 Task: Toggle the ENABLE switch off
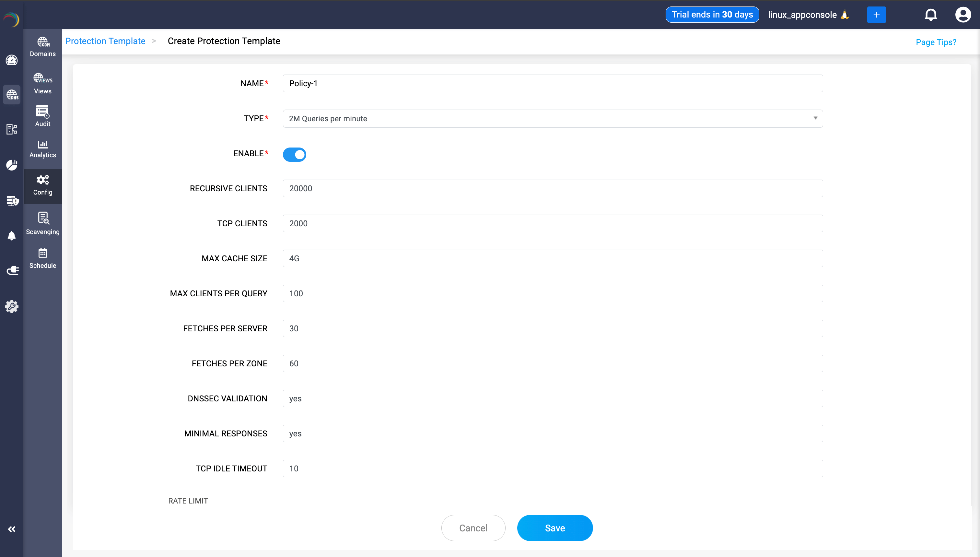click(294, 155)
